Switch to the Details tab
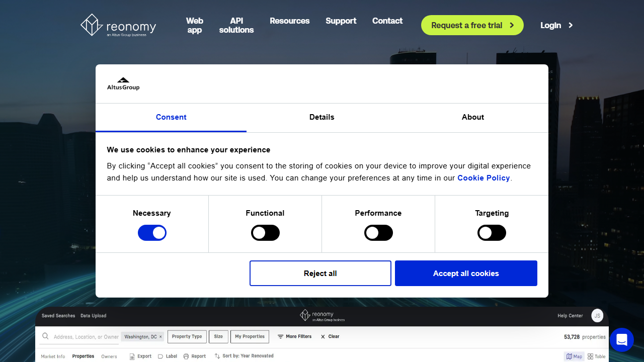This screenshot has height=362, width=644. [x=322, y=118]
